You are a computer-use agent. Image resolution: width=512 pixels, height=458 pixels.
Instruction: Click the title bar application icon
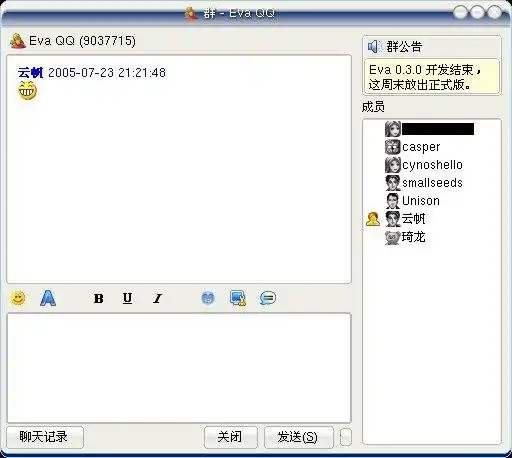click(191, 13)
